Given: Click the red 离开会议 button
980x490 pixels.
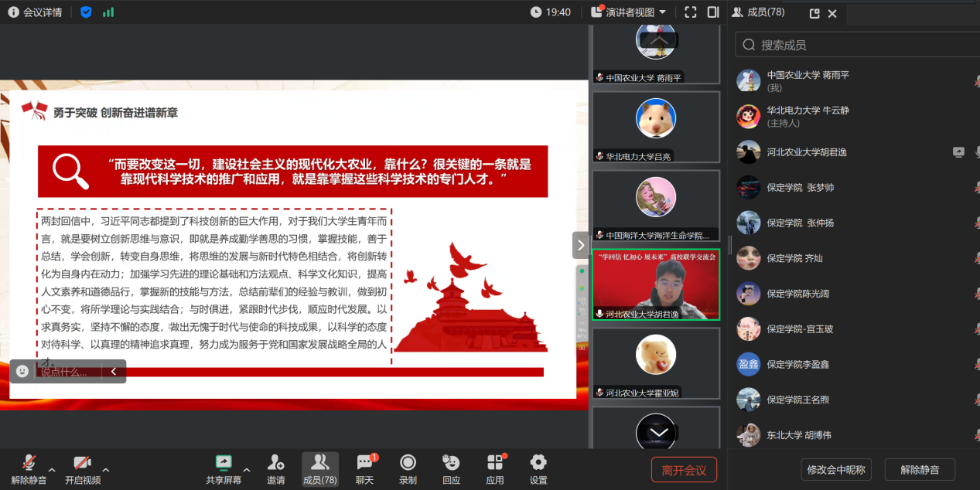Looking at the screenshot, I should tap(684, 469).
